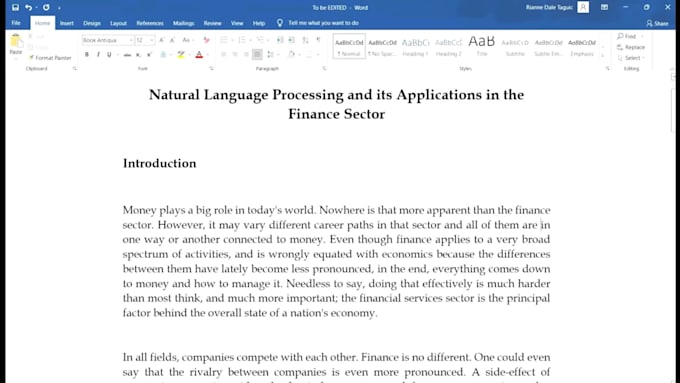The height and width of the screenshot is (383, 680).
Task: Switch to the Layout tab
Action: pyautogui.click(x=118, y=23)
